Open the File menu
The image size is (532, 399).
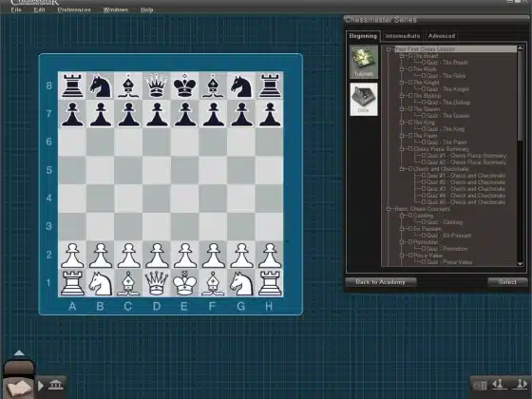16,9
